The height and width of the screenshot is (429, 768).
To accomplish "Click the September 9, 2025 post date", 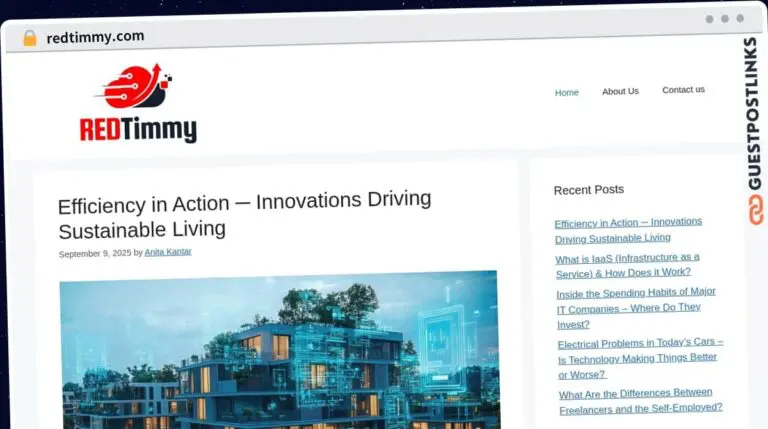I will point(95,253).
